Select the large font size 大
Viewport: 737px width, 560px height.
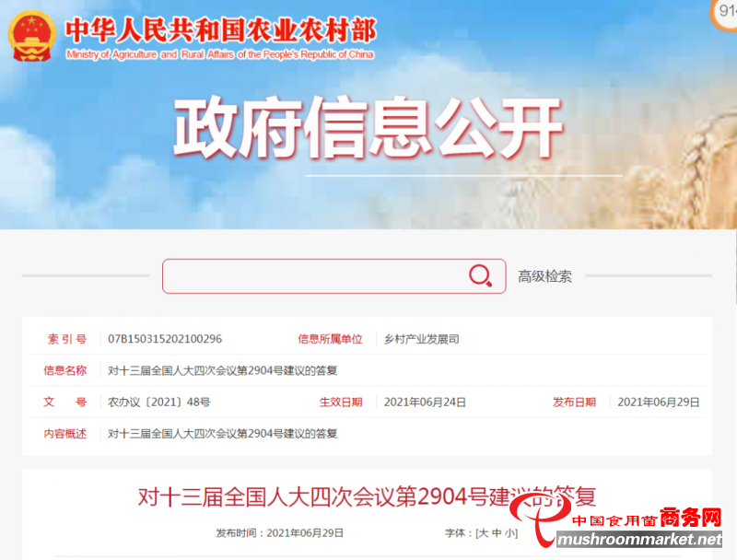pyautogui.click(x=483, y=533)
